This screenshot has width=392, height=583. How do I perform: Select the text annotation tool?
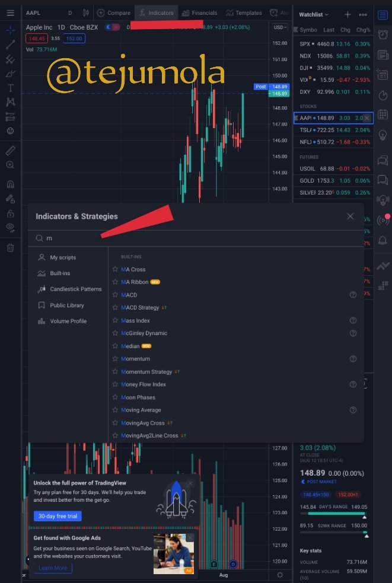click(11, 88)
